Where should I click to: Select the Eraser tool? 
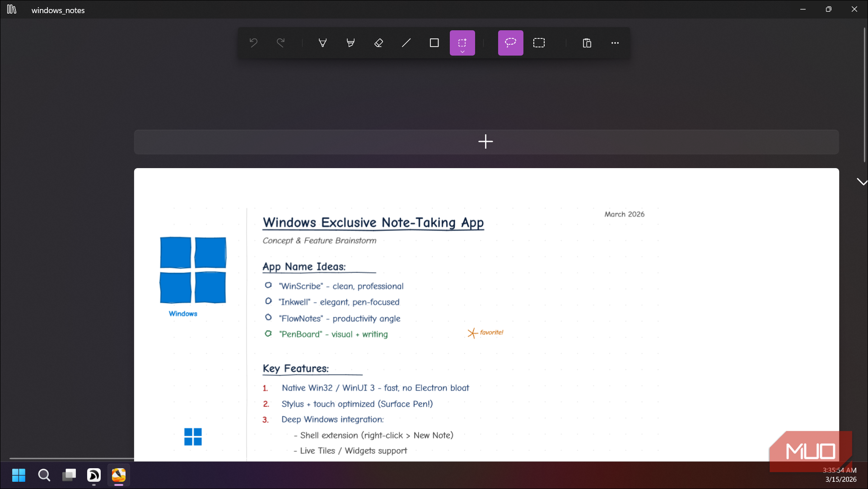(x=378, y=43)
